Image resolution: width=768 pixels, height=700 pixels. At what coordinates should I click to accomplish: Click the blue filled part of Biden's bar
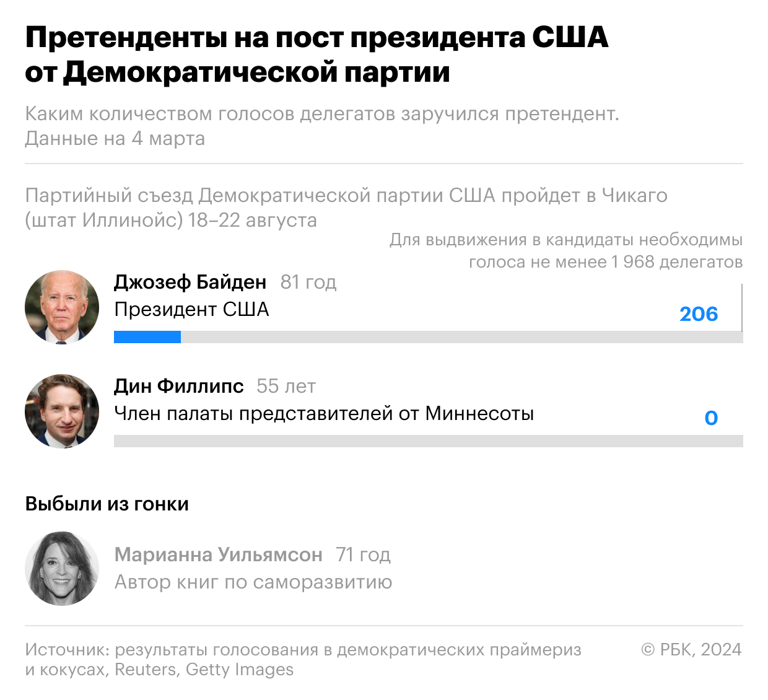(147, 337)
